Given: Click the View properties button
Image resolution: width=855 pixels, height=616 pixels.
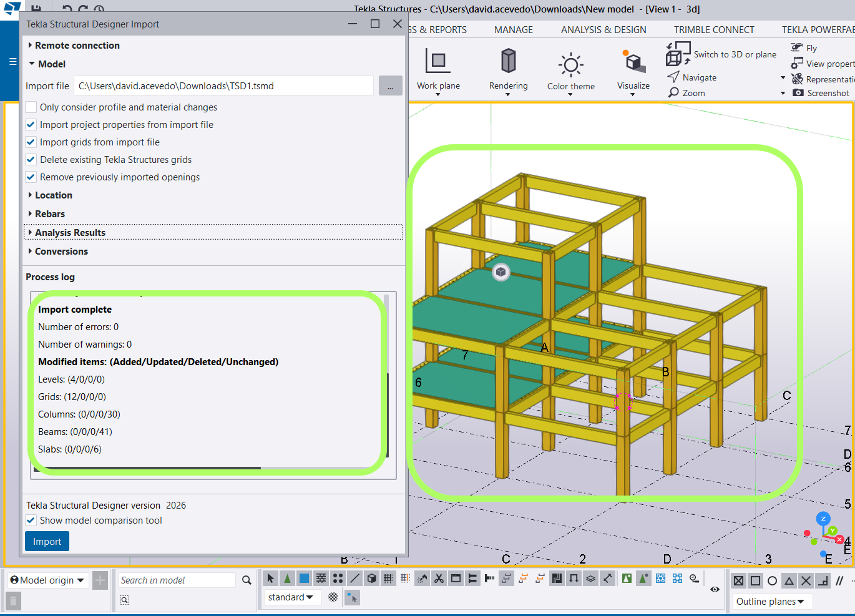Looking at the screenshot, I should (823, 64).
